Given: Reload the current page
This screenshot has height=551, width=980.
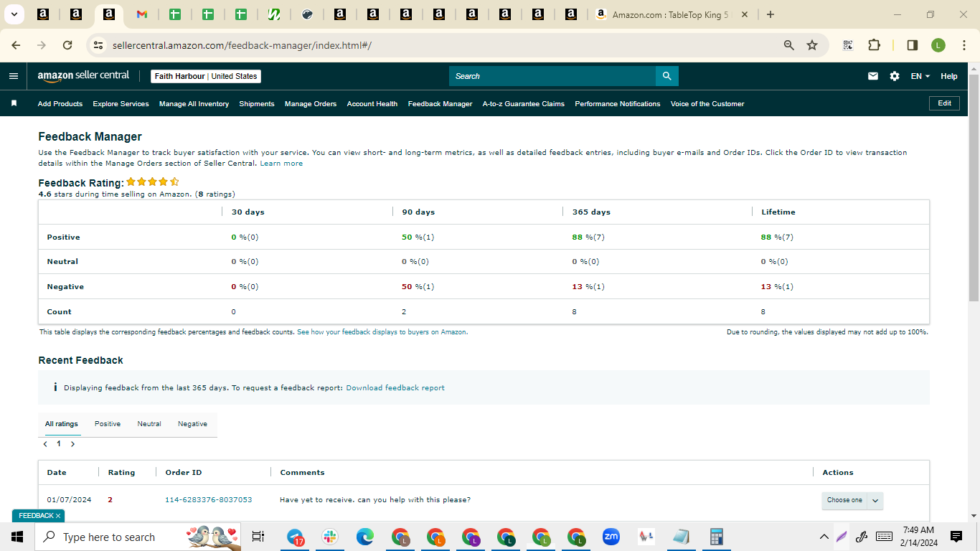Looking at the screenshot, I should point(67,45).
